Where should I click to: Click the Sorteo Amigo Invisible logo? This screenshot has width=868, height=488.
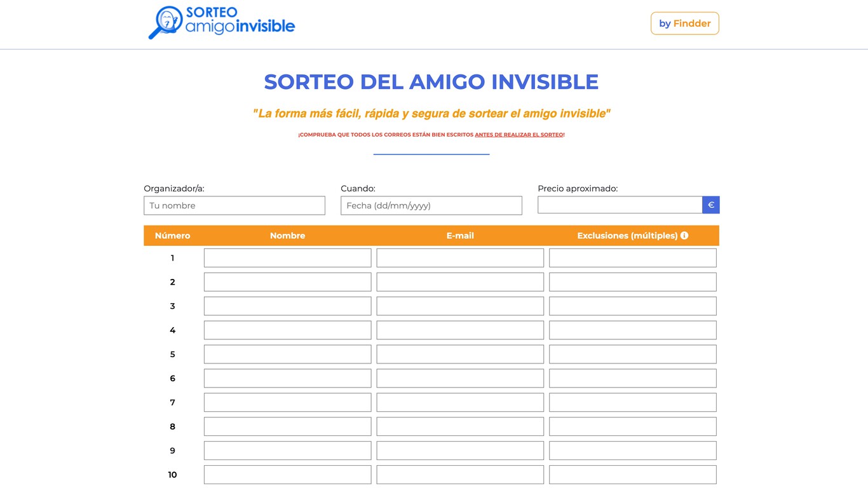(221, 22)
